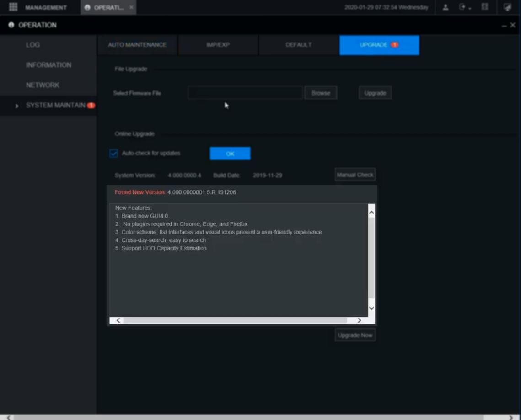
Task: Click Browse to select a firmware file
Action: 321,93
